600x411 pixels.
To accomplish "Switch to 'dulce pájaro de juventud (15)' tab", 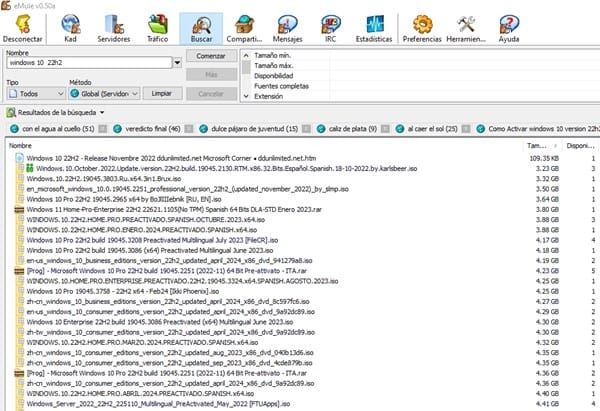I will click(x=254, y=129).
